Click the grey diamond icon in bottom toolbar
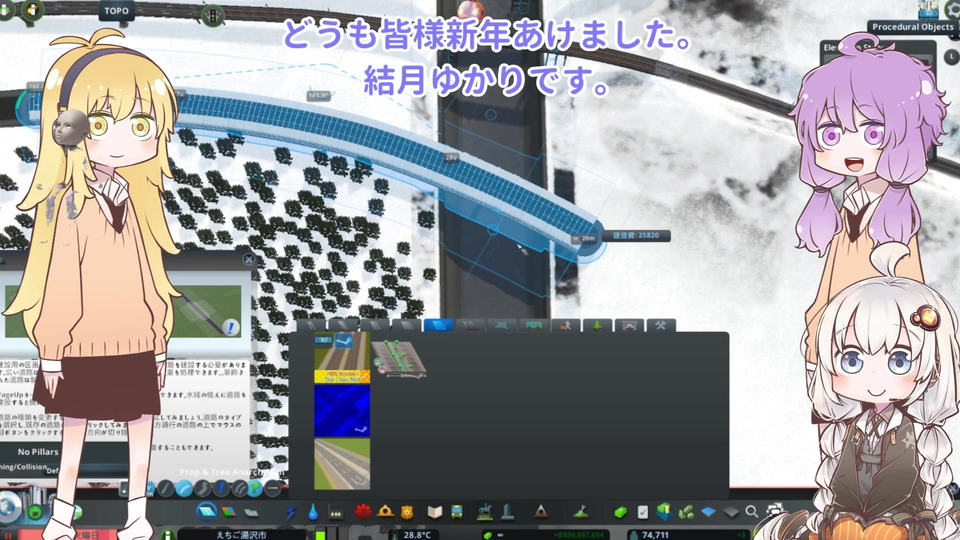Image resolution: width=960 pixels, height=540 pixels. (x=731, y=511)
